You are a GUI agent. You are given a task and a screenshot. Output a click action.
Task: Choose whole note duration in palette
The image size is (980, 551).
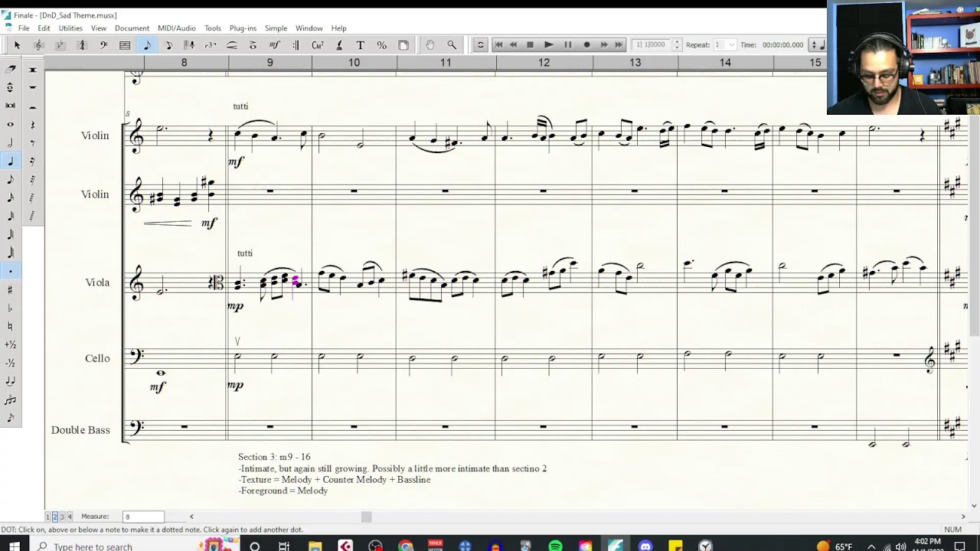tap(10, 124)
